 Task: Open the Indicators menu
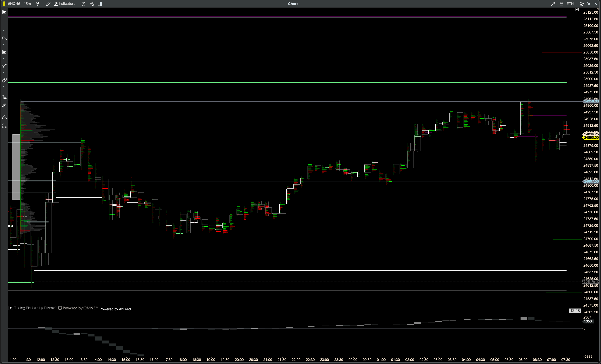65,4
